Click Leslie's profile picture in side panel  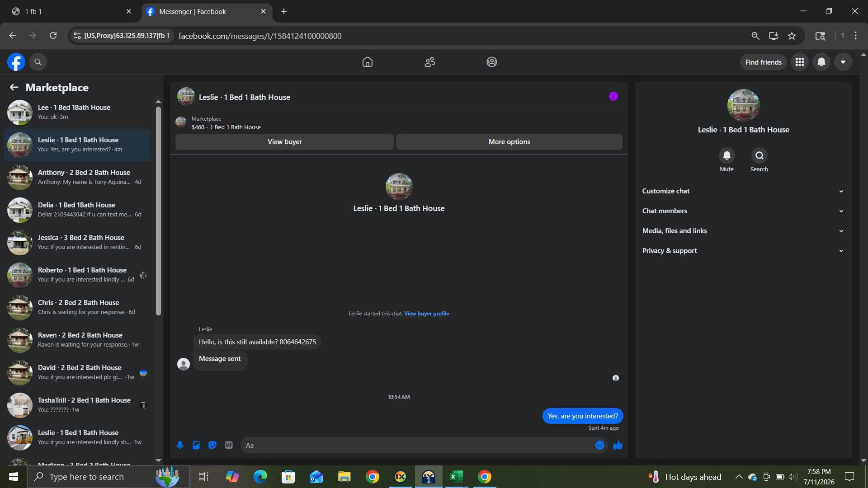[743, 105]
